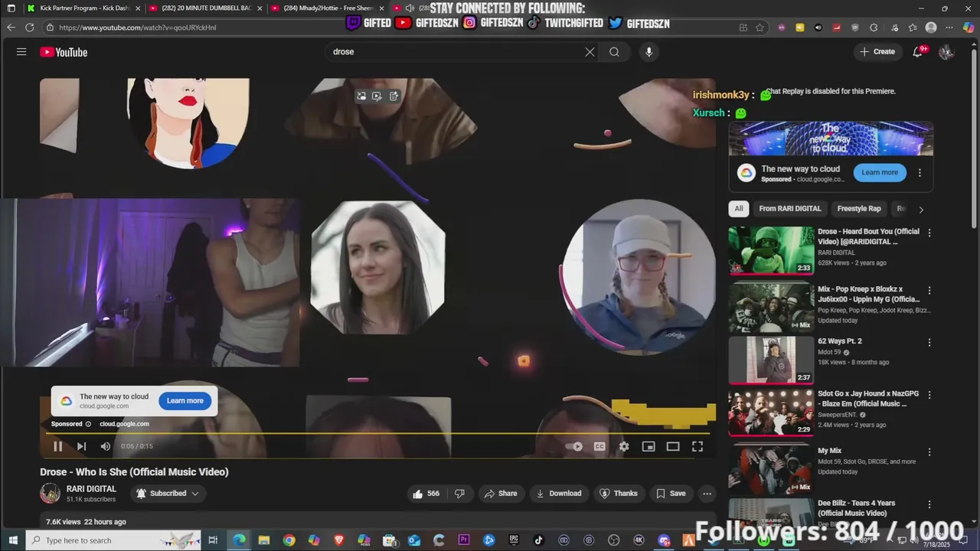Pause the video
Screen dimensions: 980x551
click(57, 446)
